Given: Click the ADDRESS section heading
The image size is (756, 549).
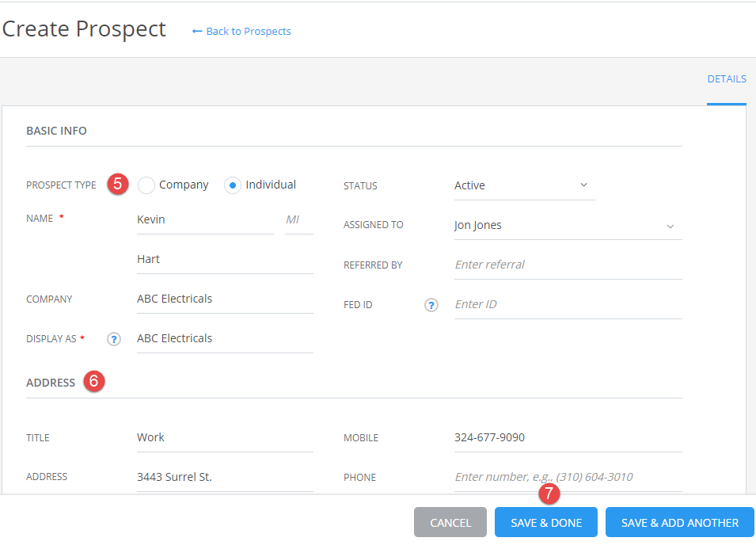Looking at the screenshot, I should [x=51, y=383].
